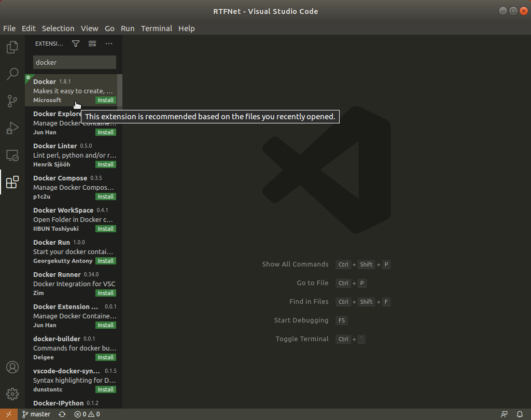Open the Run and Debug view
The width and height of the screenshot is (531, 420).
pyautogui.click(x=12, y=128)
